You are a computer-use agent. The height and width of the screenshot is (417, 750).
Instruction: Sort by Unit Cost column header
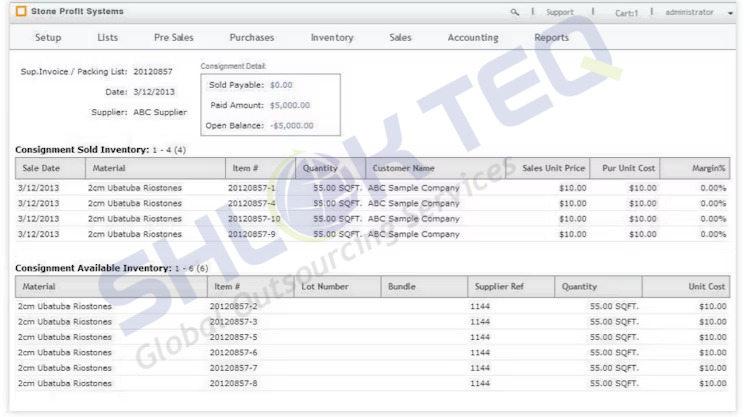686,286
